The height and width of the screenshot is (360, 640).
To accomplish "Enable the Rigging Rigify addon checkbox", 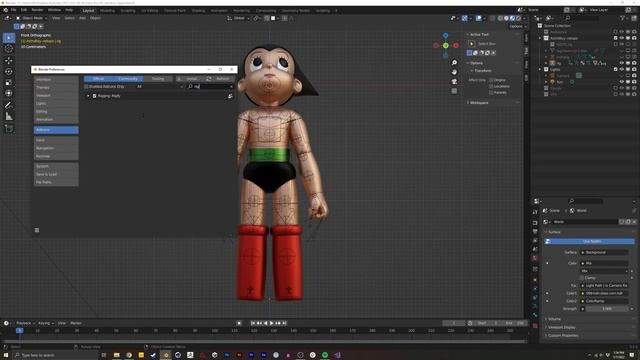I will tap(94, 96).
